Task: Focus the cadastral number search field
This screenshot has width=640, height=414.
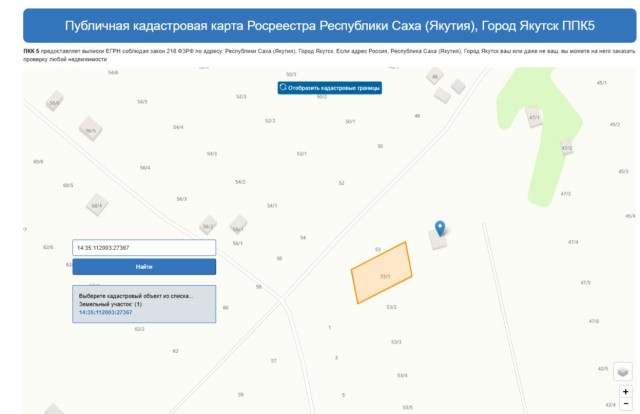Action: [x=144, y=248]
